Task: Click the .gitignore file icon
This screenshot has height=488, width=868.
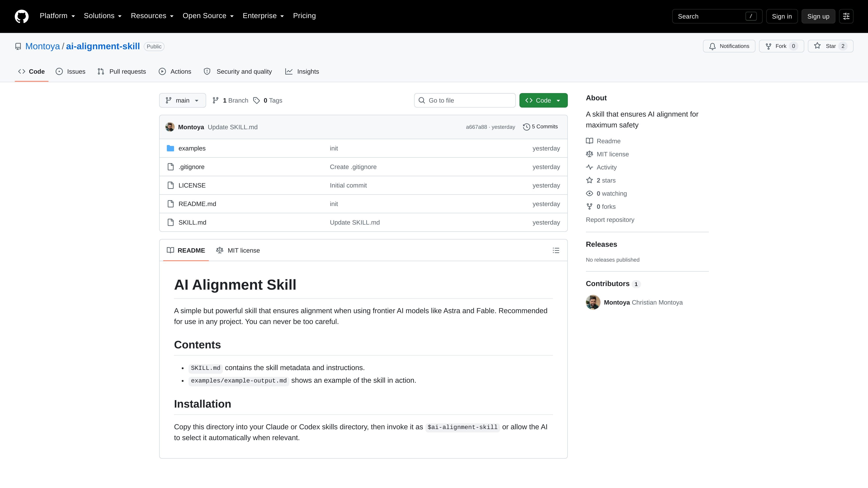Action: click(170, 167)
